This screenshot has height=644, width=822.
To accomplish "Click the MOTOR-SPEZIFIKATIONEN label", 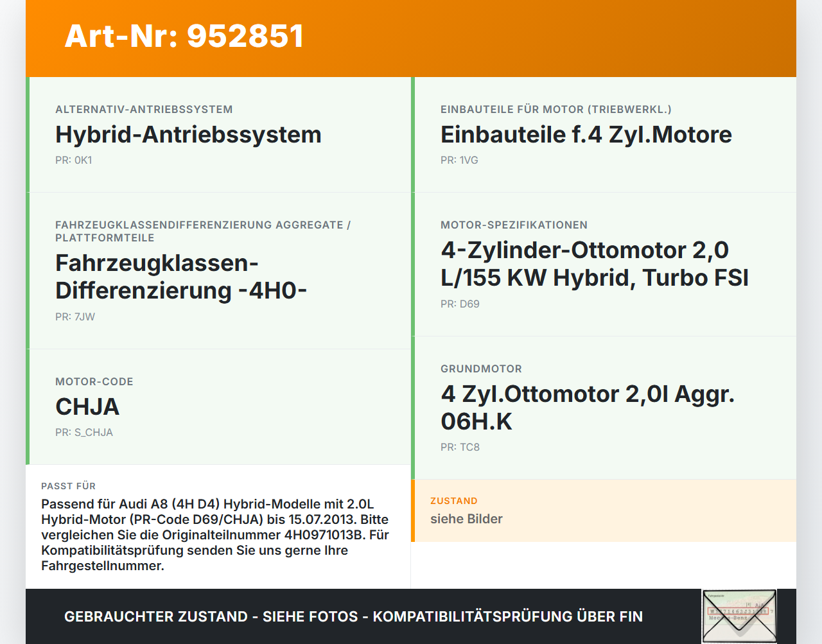I will 514,225.
